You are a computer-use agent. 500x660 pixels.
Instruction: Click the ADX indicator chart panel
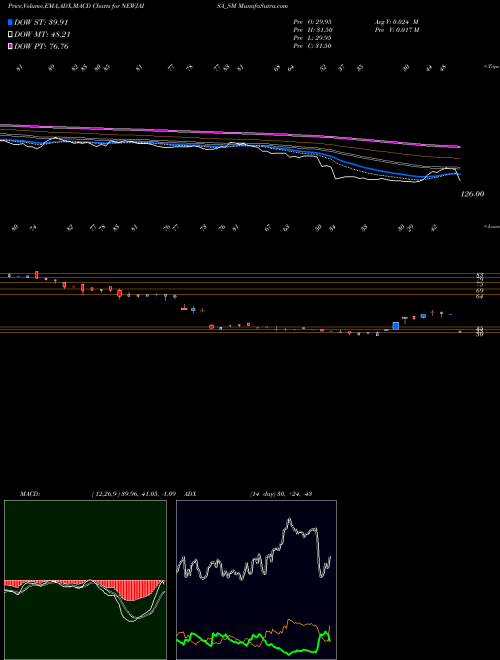click(x=256, y=580)
